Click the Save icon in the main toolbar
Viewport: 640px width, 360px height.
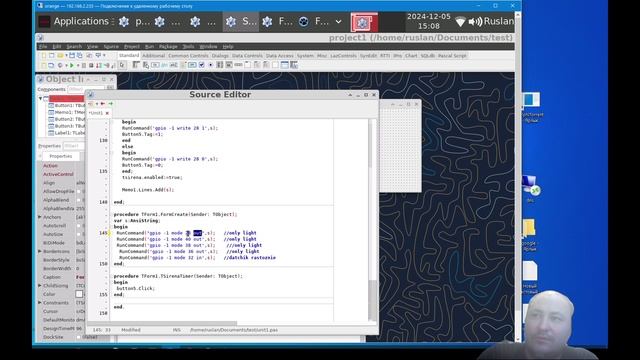click(x=72, y=56)
